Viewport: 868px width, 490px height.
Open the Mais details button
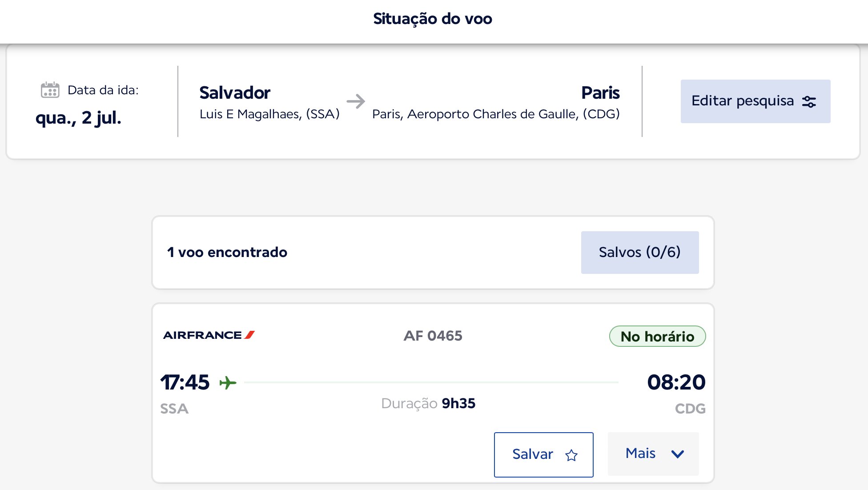[x=653, y=454]
